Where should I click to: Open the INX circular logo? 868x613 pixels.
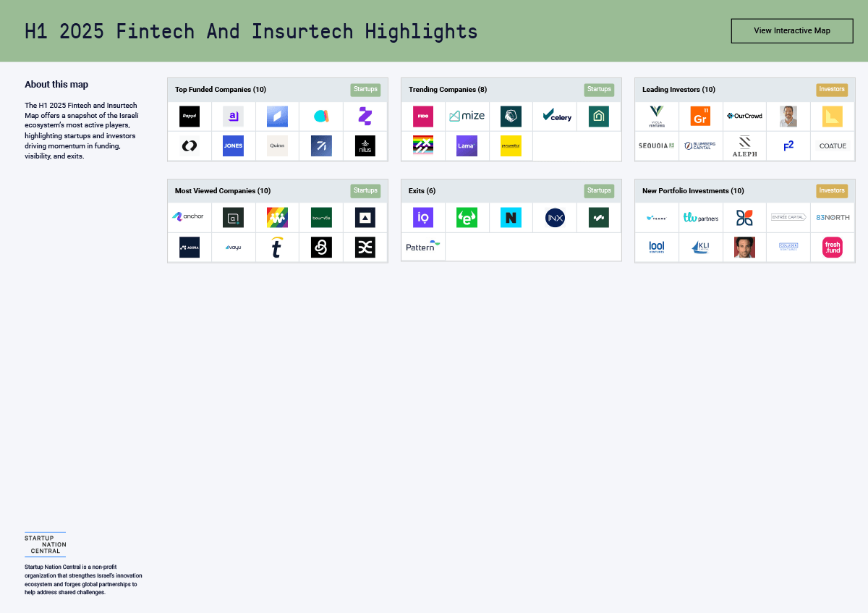(x=555, y=218)
